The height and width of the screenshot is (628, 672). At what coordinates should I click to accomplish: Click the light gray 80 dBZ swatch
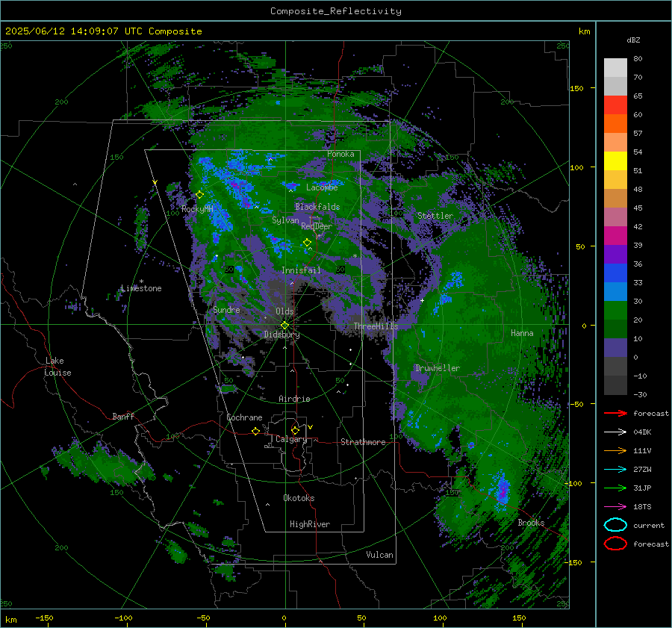click(x=615, y=68)
